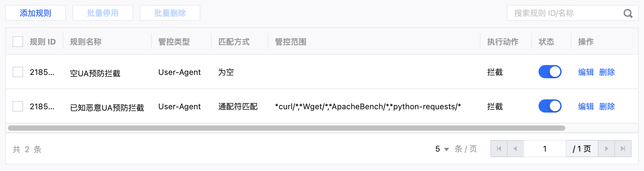Viewport: 644px width, 171px height.
Task: Toggle the select-all header checkbox
Action: tap(18, 42)
